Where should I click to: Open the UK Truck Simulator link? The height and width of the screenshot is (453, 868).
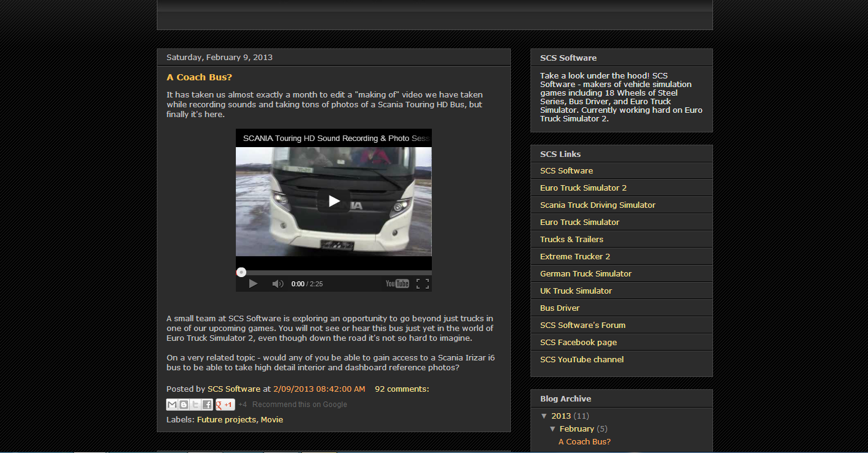click(576, 291)
